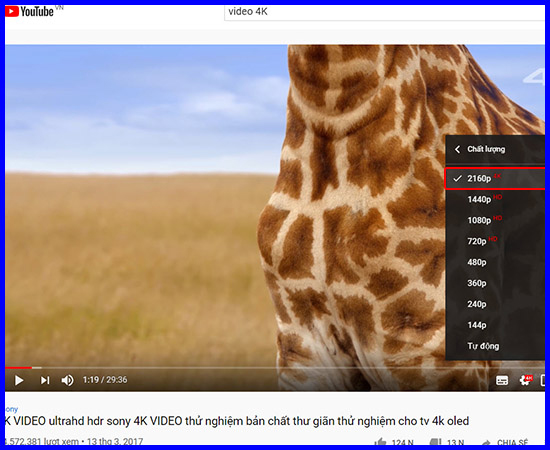
Task: Select 360p quality
Action: click(x=495, y=283)
